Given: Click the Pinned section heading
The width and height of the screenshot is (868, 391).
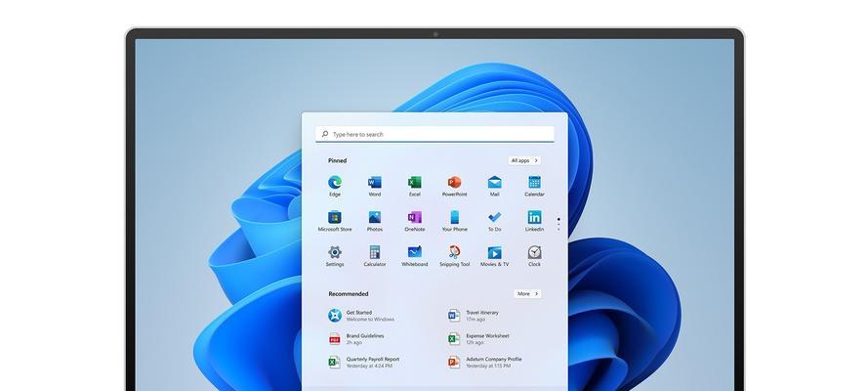Looking at the screenshot, I should 337,160.
